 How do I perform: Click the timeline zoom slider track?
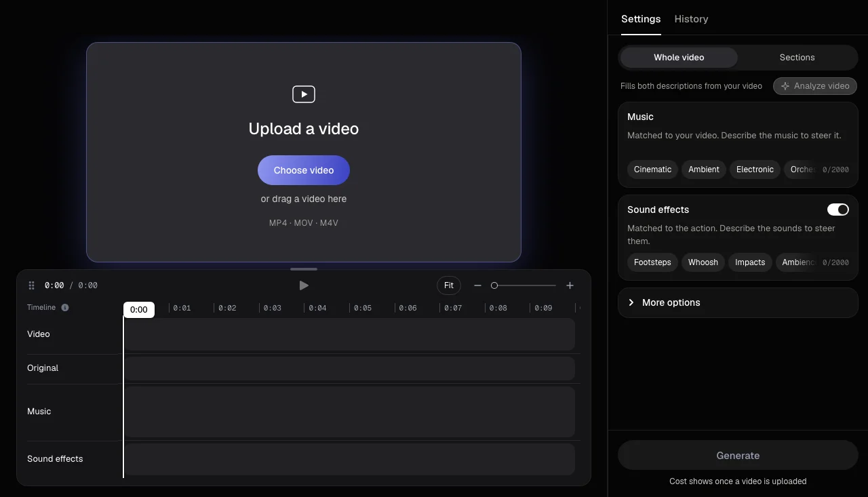pos(525,285)
